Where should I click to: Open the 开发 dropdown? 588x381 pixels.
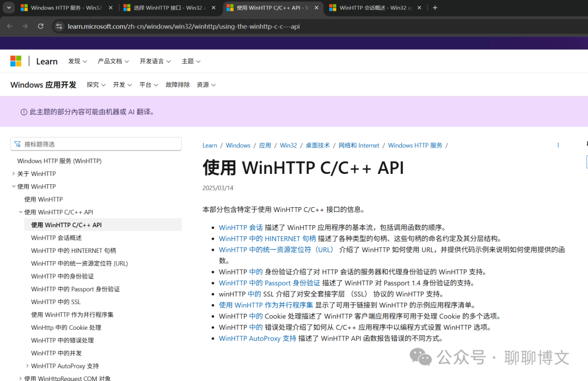coord(122,85)
